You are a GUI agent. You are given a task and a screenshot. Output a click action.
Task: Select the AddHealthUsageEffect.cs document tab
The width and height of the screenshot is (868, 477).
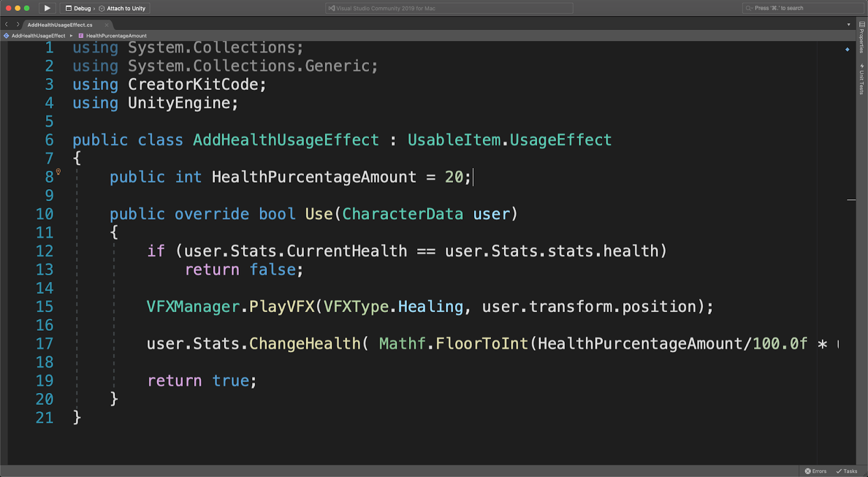[x=60, y=25]
